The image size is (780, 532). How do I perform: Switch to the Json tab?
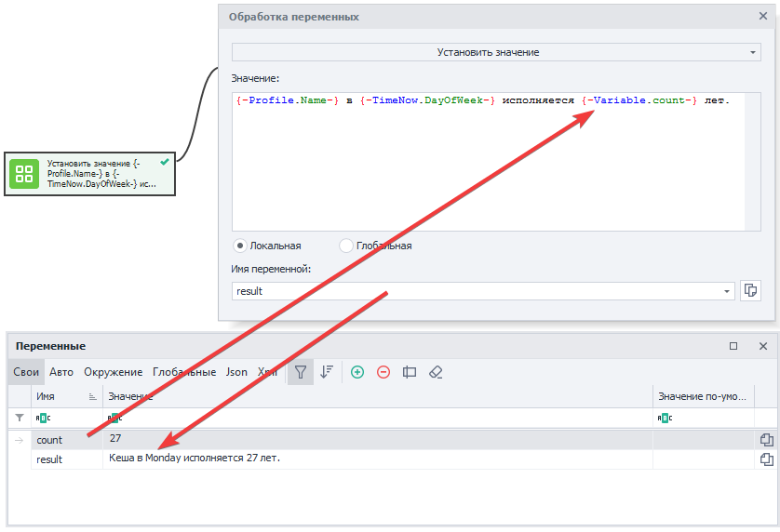coord(236,372)
